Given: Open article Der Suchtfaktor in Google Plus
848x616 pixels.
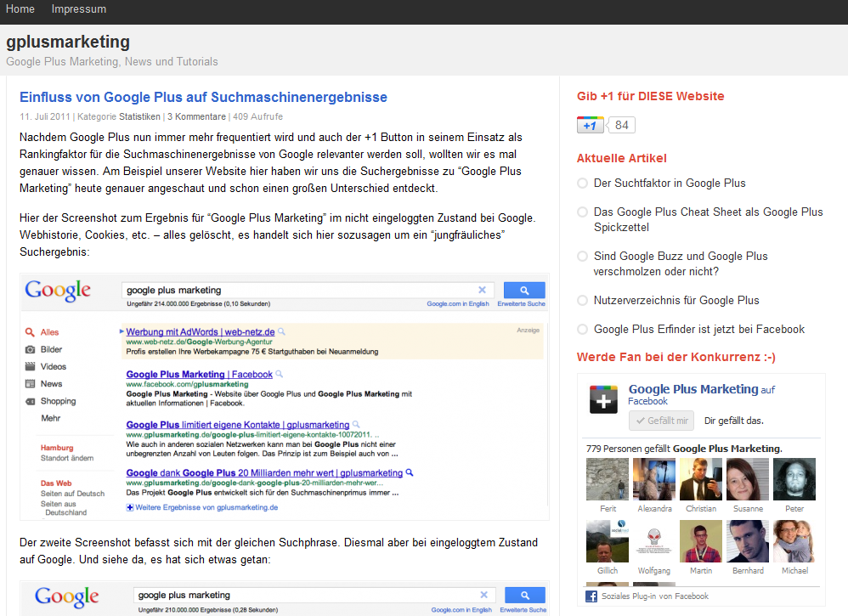Looking at the screenshot, I should [x=670, y=183].
